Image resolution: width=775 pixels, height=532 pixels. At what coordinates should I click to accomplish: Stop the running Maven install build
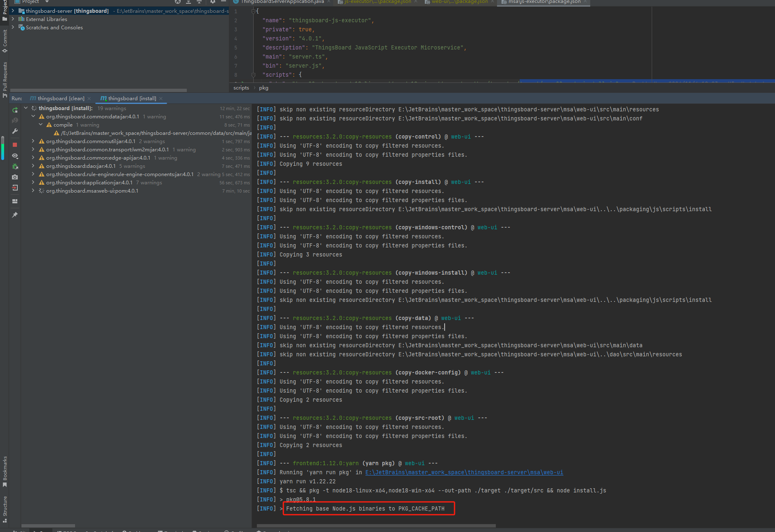click(15, 145)
